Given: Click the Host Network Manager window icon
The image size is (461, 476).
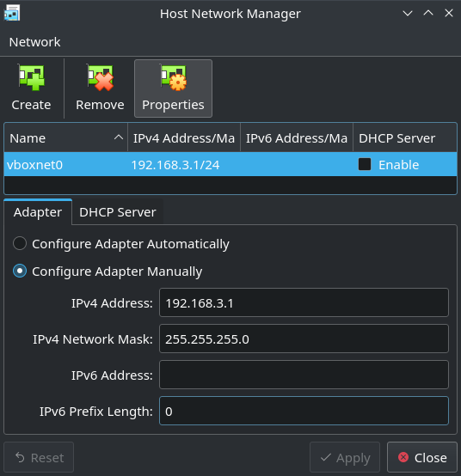Looking at the screenshot, I should coord(12,13).
